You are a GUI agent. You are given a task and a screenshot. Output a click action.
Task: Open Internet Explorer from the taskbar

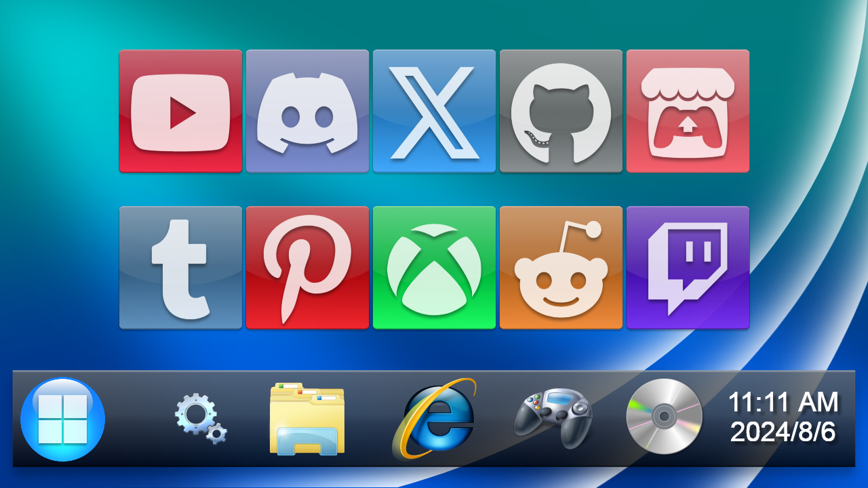pyautogui.click(x=434, y=418)
